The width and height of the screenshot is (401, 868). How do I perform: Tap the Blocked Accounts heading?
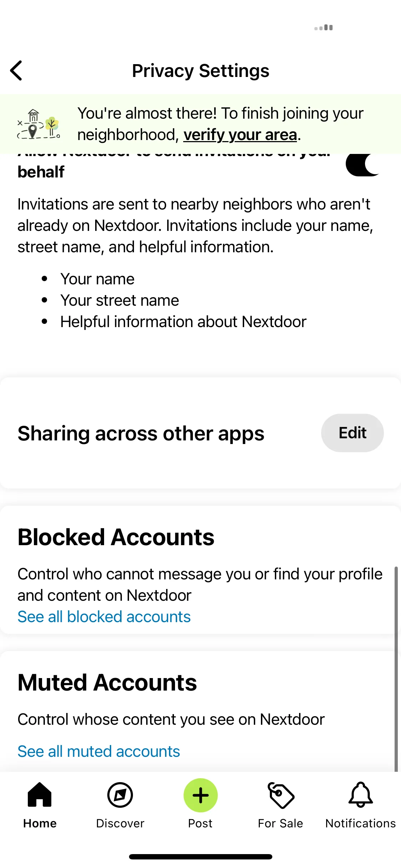116,537
